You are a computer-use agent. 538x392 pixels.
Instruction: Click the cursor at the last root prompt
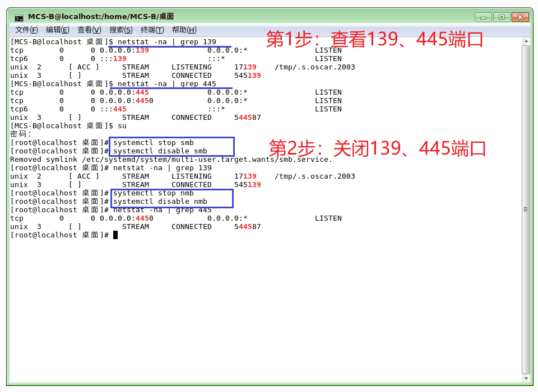(115, 235)
